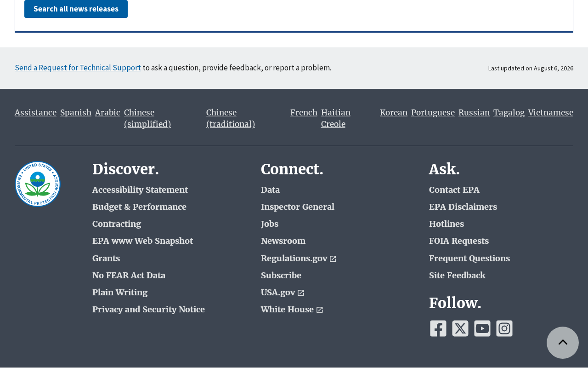
Task: Open EPA's Instagram icon
Action: tap(504, 328)
